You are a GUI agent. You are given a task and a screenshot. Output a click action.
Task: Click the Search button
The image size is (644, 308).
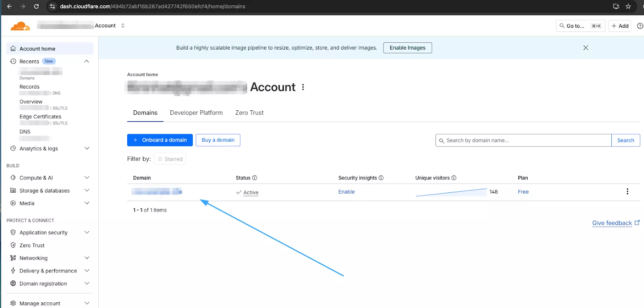pyautogui.click(x=625, y=140)
